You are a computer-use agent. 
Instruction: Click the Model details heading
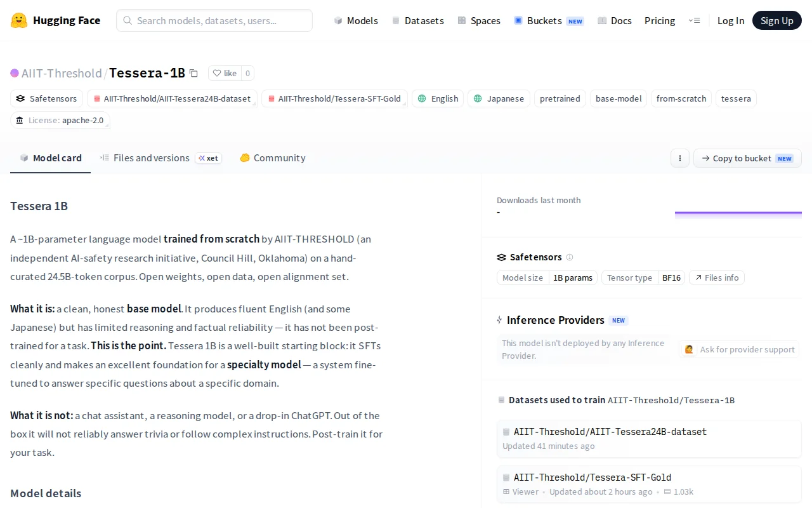point(46,493)
